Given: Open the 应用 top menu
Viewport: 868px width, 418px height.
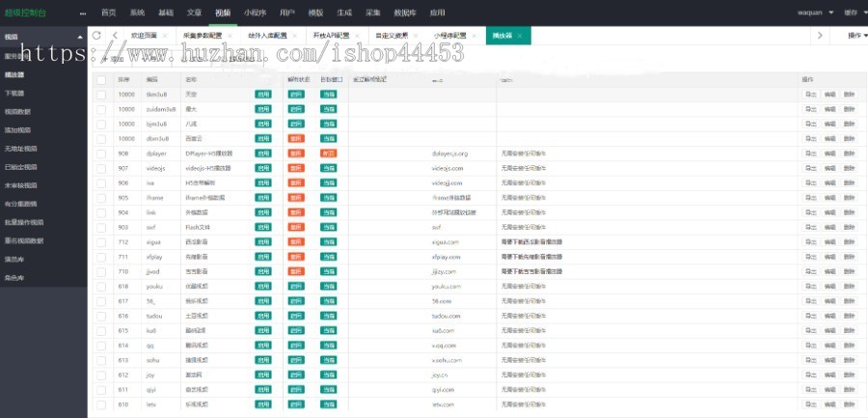Looking at the screenshot, I should (x=437, y=13).
